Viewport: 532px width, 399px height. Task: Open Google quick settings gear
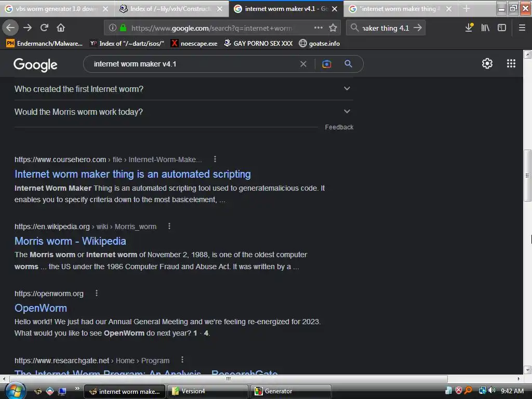point(487,63)
